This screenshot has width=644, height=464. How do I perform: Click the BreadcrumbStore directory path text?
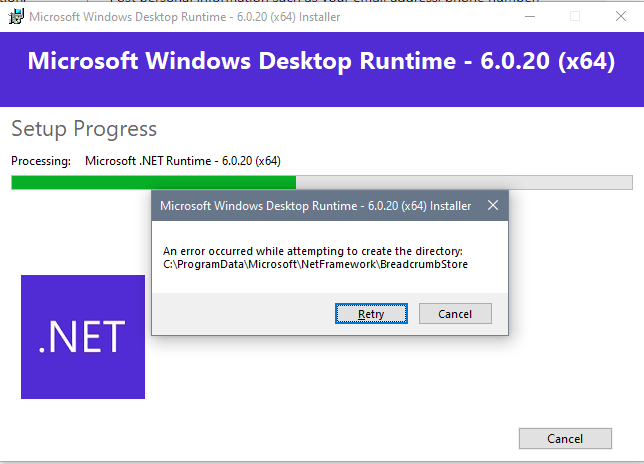click(315, 264)
